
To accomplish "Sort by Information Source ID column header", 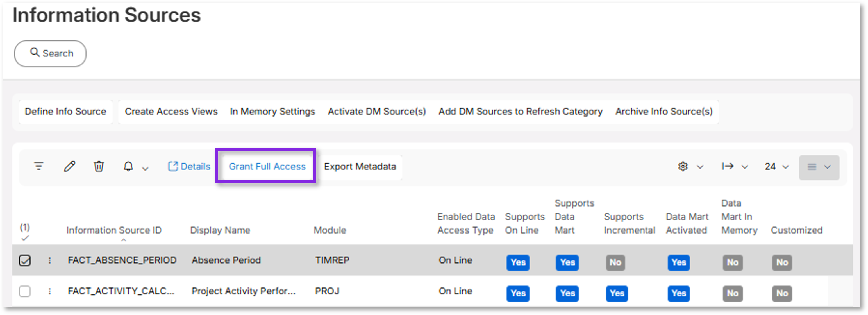I will coord(114,230).
